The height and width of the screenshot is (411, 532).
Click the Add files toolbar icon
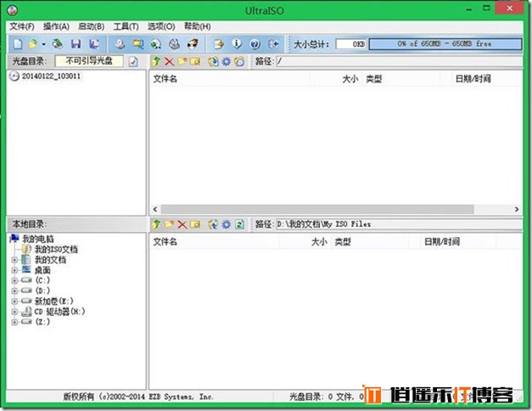pos(219,44)
